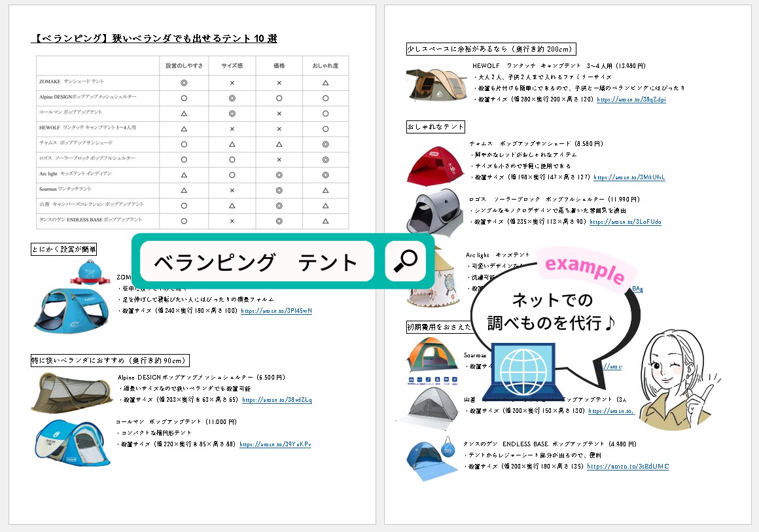Select table row HEWOLF ワンタッチキャンプテント3~4人用
Screen dimensions: 759x532
(192, 130)
